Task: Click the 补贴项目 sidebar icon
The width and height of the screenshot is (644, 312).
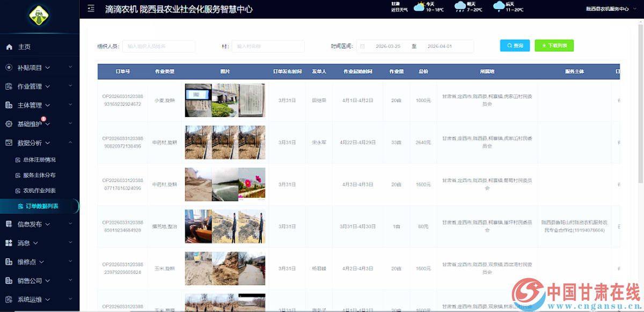Action: coord(9,68)
